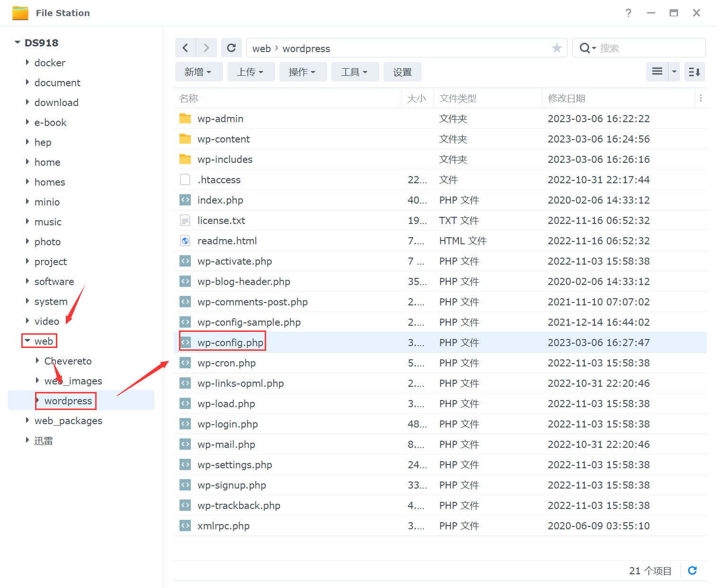This screenshot has width=716, height=588.
Task: Collapse the web folder in the tree
Action: coord(27,341)
